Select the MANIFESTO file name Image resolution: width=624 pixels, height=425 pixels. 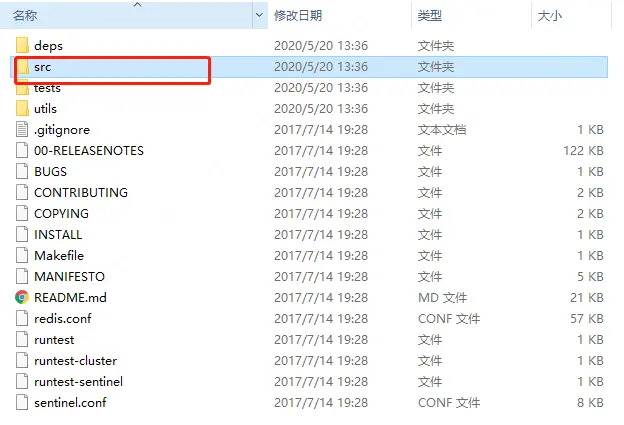click(69, 277)
